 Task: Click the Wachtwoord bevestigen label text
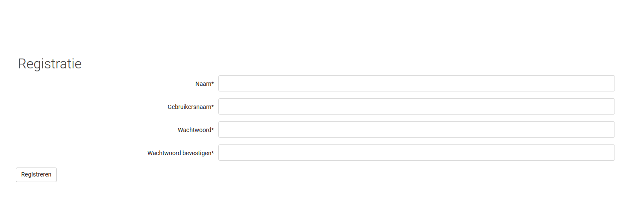[x=179, y=153]
